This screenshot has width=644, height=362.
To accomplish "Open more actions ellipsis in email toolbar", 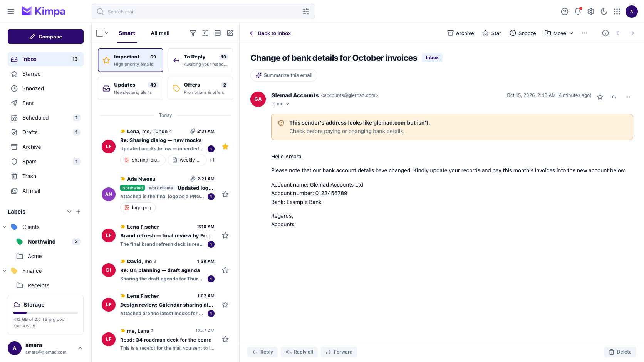I will (585, 33).
